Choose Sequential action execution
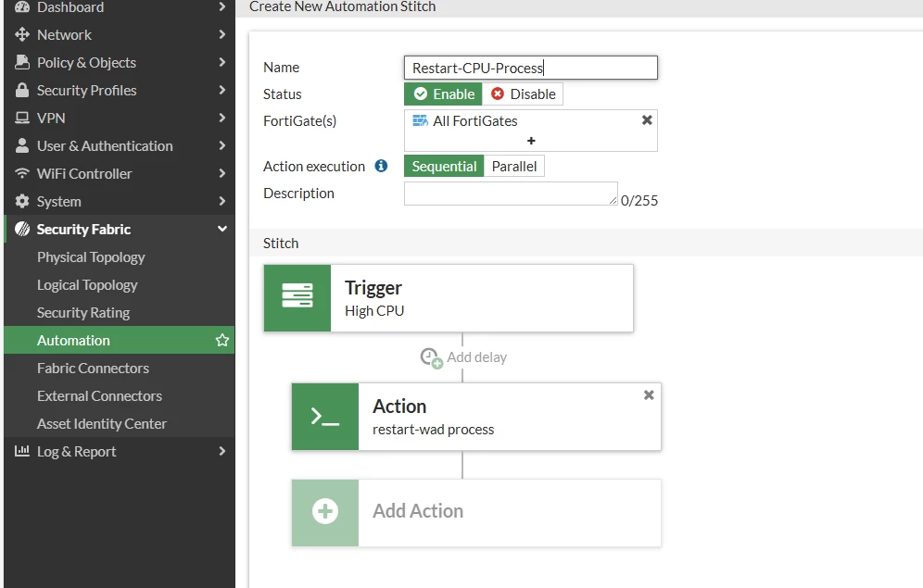This screenshot has height=588, width=923. [444, 167]
